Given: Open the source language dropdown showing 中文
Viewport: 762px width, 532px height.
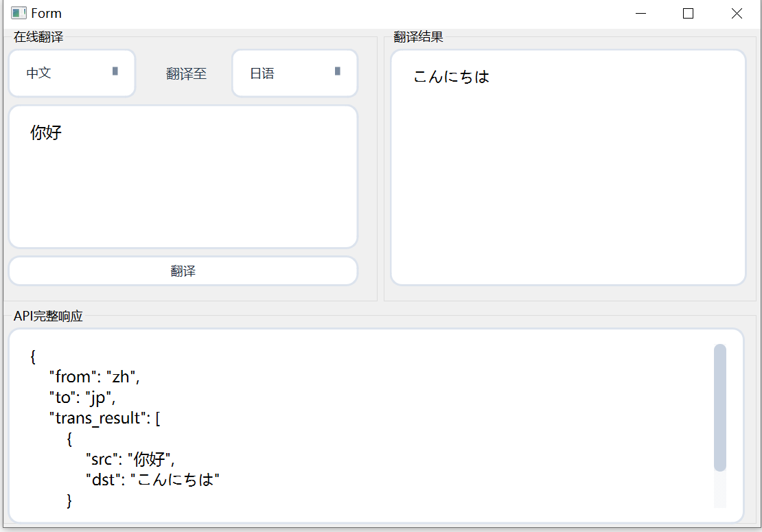Looking at the screenshot, I should (x=72, y=73).
